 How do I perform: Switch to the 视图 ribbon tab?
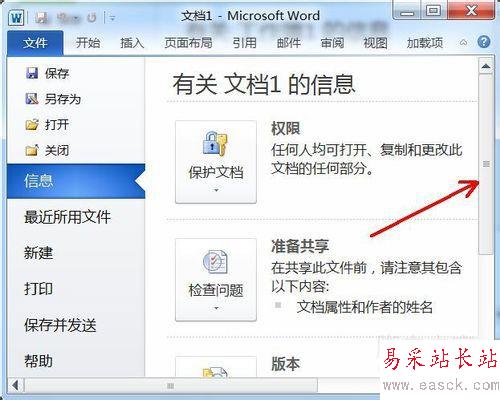pyautogui.click(x=375, y=43)
